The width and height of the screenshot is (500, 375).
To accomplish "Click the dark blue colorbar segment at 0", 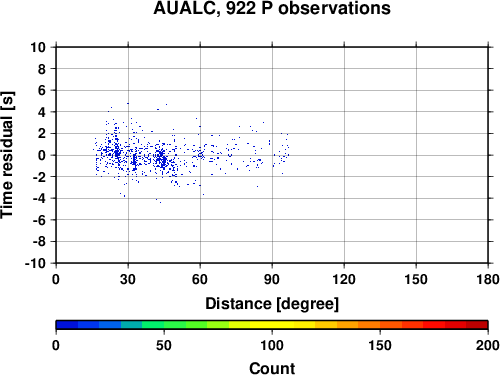I will (67, 325).
